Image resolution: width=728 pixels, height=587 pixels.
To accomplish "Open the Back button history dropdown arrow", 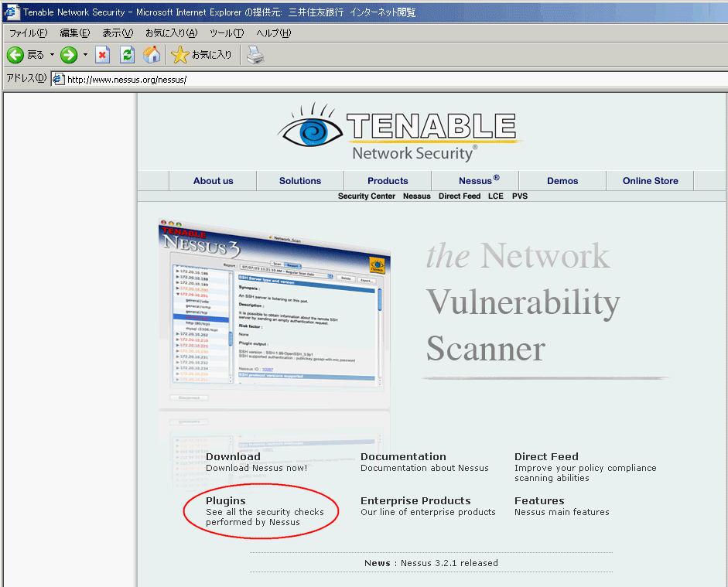I will pyautogui.click(x=52, y=55).
